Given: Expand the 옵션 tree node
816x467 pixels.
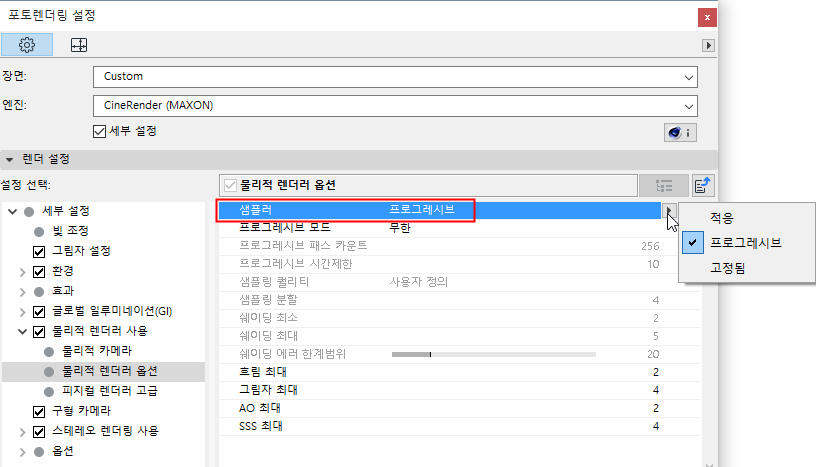Looking at the screenshot, I should pos(22,452).
